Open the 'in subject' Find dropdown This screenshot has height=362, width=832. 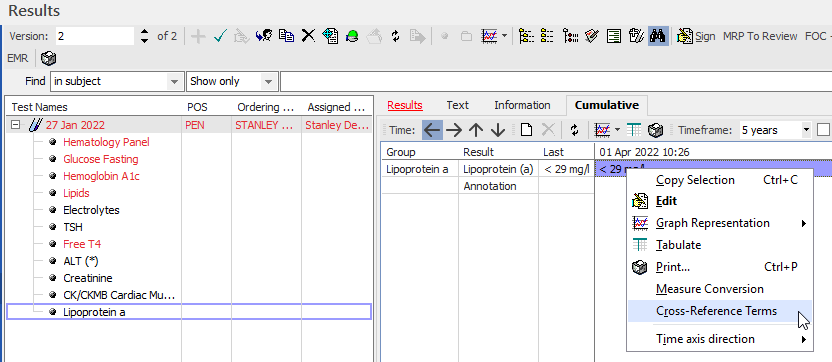coord(174,82)
